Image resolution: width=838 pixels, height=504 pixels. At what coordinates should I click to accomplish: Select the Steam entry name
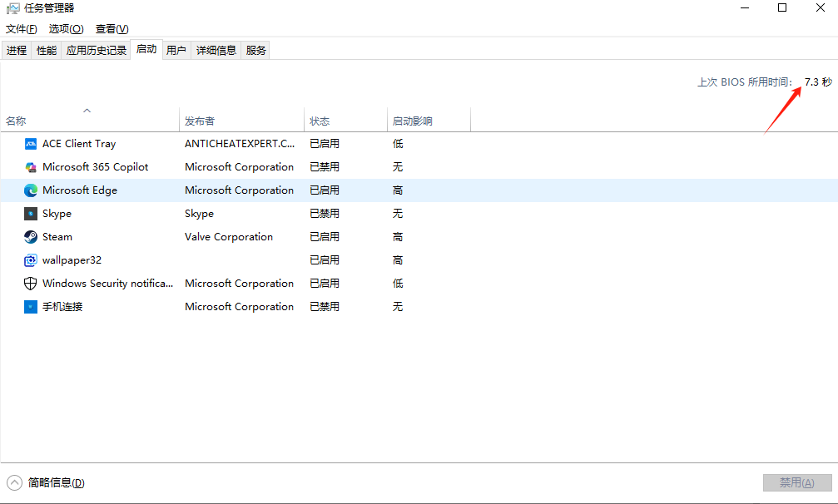click(57, 237)
